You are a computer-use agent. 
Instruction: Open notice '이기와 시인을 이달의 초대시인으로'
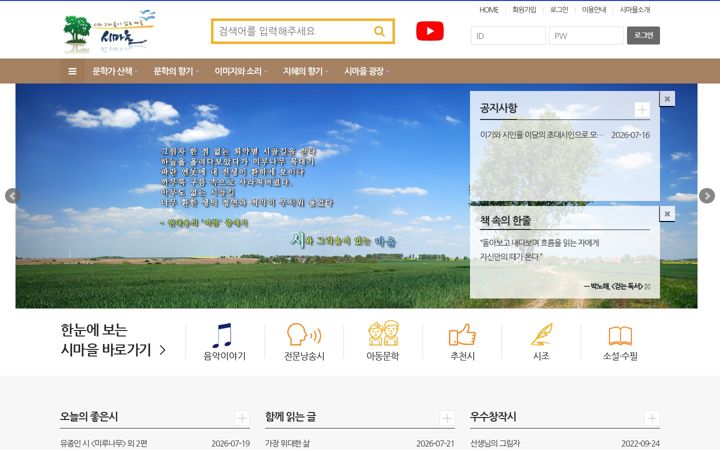point(541,135)
